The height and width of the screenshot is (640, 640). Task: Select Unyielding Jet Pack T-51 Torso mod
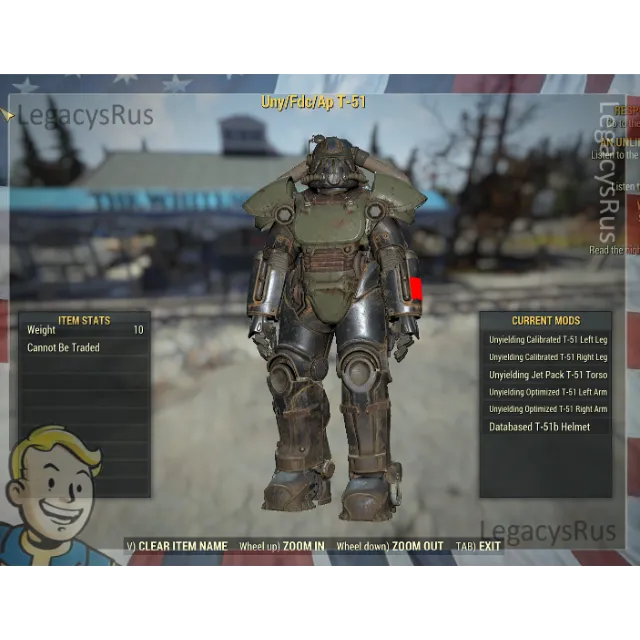point(546,375)
